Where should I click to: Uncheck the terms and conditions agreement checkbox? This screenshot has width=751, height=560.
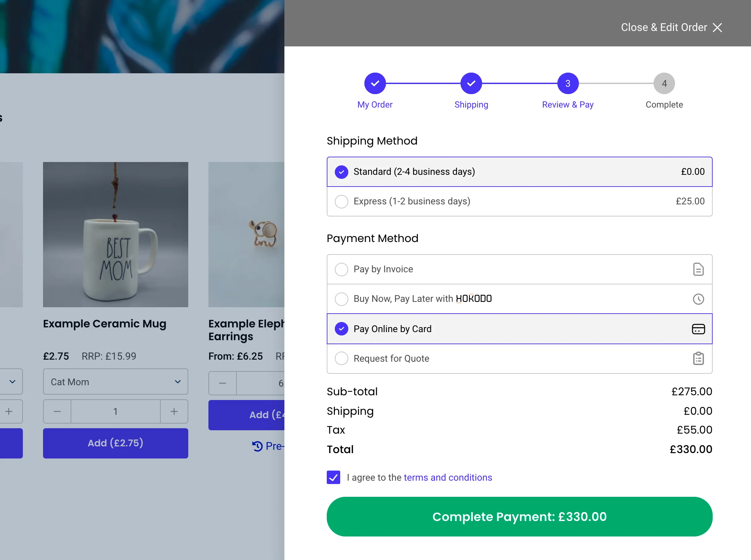coord(333,477)
